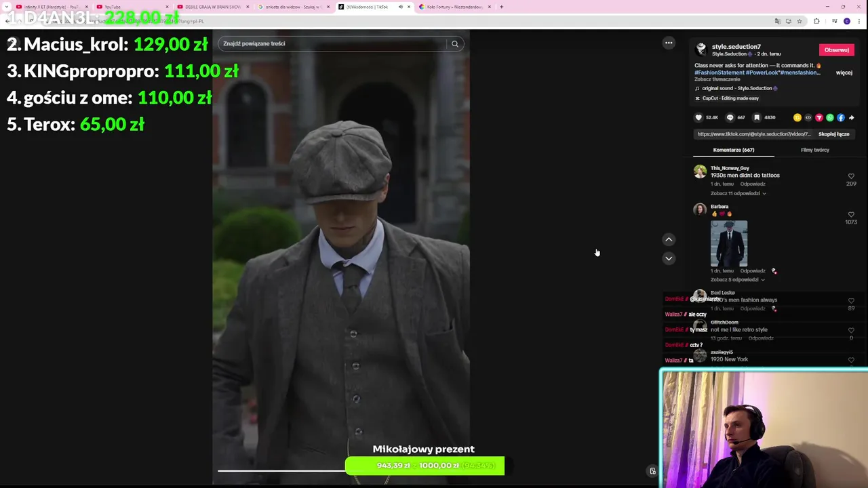Switch to the YouTube browser tab

132,7
